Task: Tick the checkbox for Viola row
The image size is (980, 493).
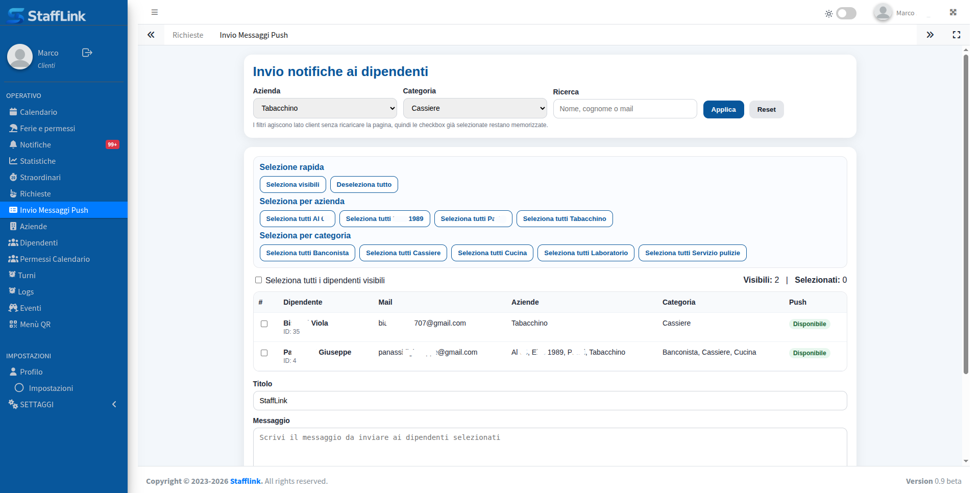Action: pyautogui.click(x=264, y=324)
